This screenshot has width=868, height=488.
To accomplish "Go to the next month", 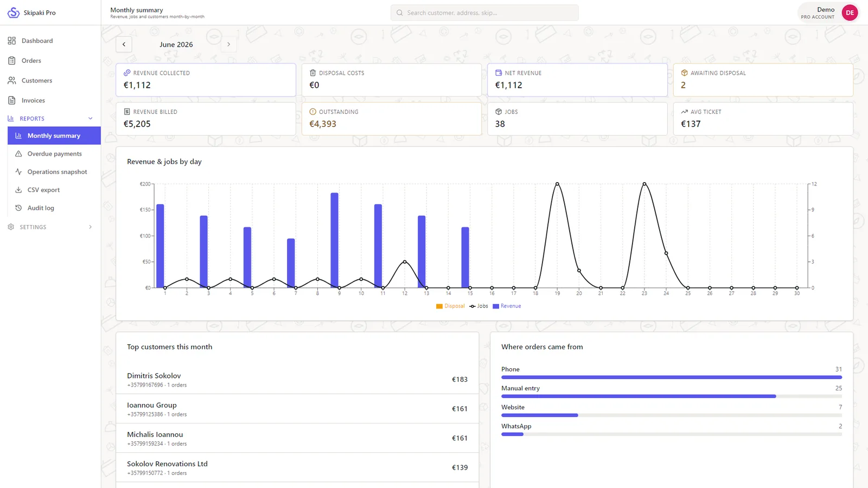I will pyautogui.click(x=228, y=44).
